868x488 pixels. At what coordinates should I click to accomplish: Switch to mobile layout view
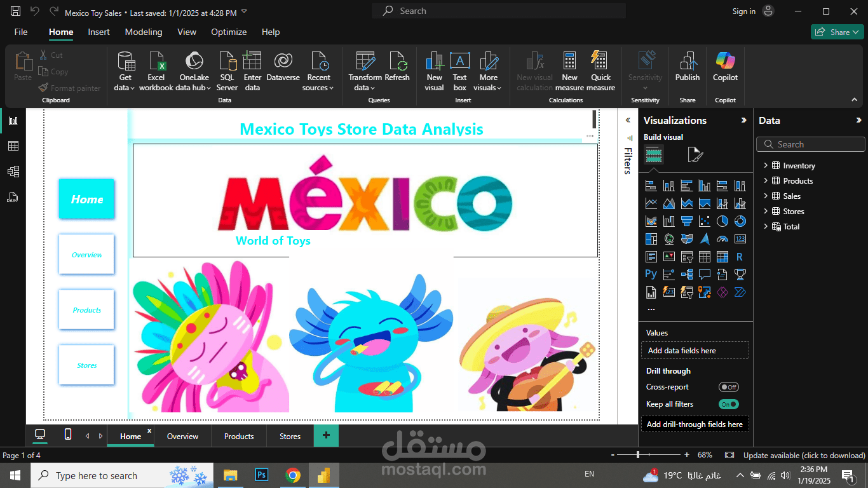click(68, 434)
